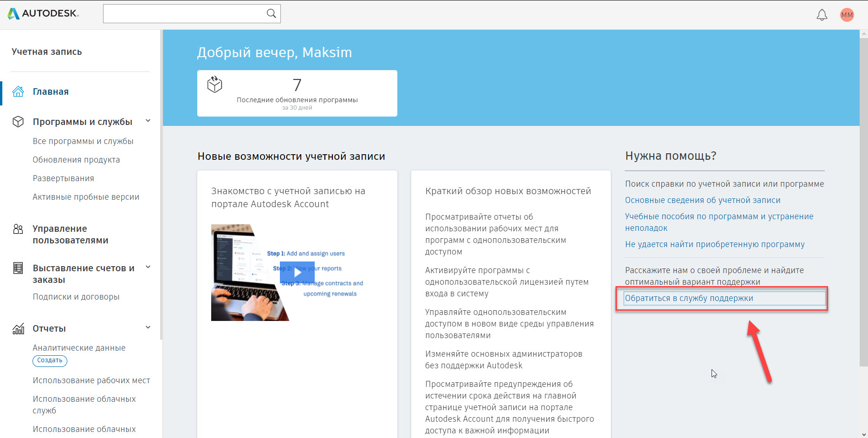The image size is (868, 438).
Task: Open Обновления продукта
Action: point(76,160)
